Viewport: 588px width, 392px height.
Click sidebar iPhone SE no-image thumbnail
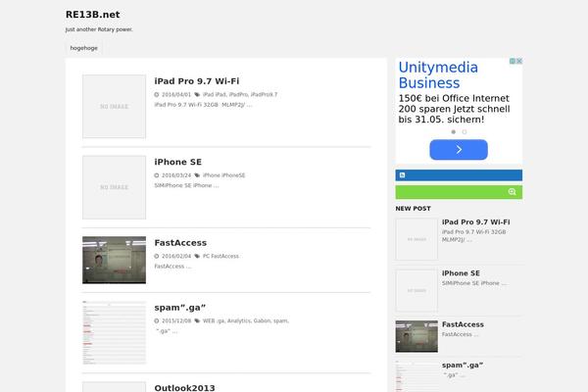(416, 290)
